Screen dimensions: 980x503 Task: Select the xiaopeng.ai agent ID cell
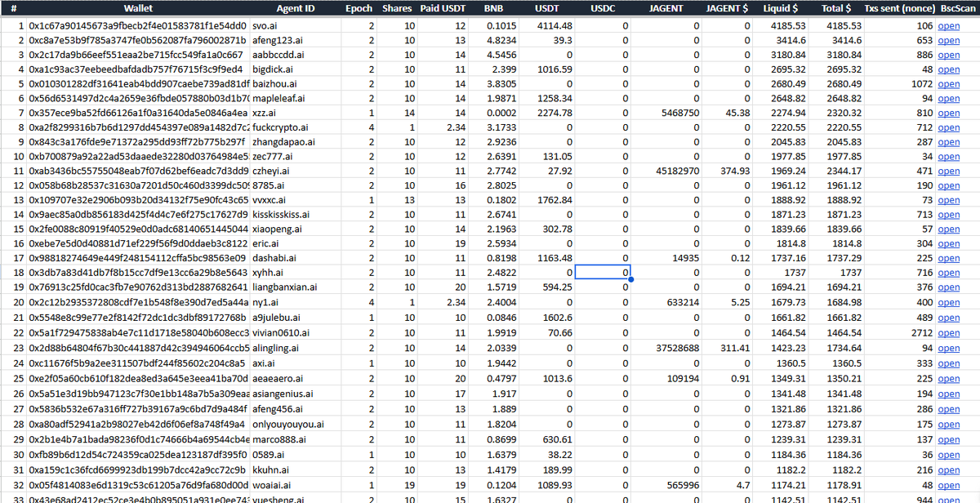coord(296,229)
